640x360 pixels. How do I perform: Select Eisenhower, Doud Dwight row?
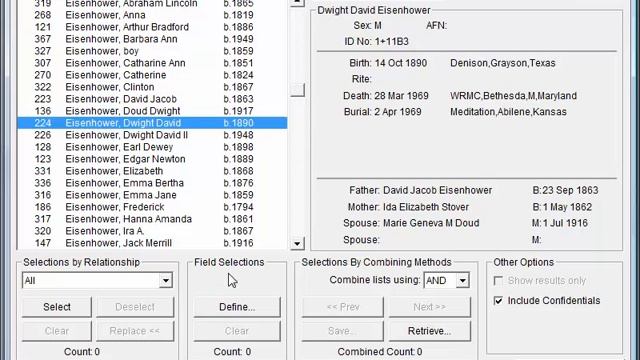(x=152, y=111)
